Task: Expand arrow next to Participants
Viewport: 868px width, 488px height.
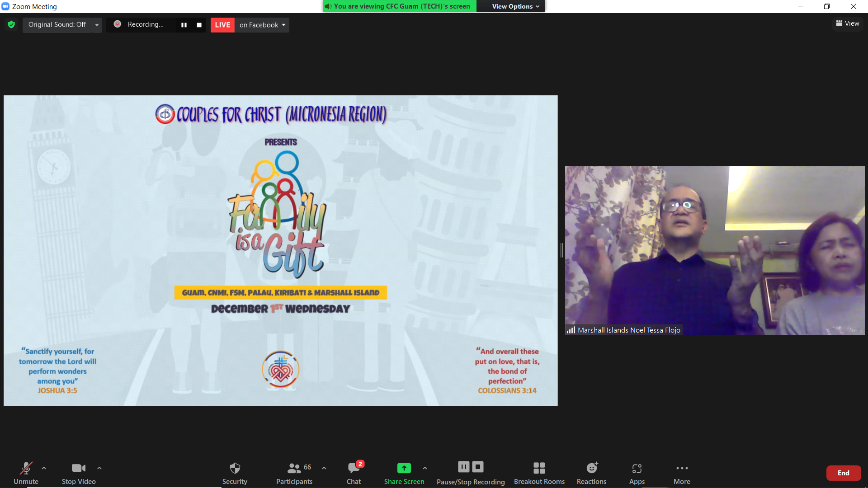Action: (324, 468)
